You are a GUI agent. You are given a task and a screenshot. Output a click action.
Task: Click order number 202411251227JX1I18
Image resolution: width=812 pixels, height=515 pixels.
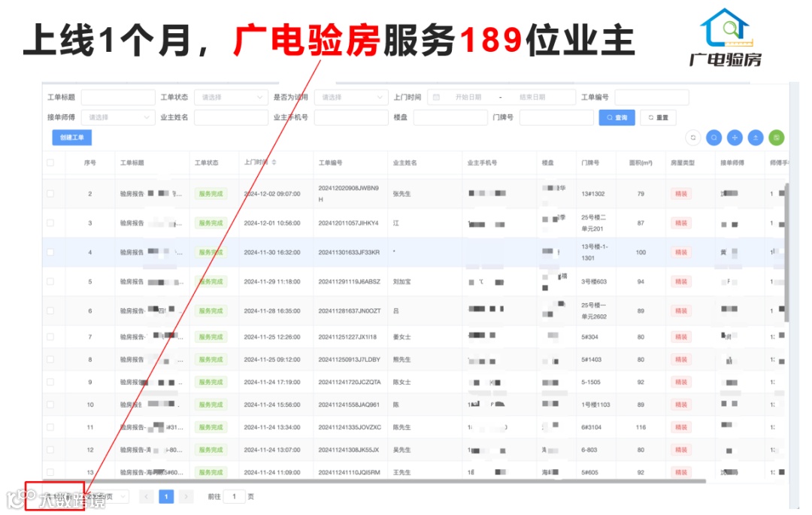point(347,337)
